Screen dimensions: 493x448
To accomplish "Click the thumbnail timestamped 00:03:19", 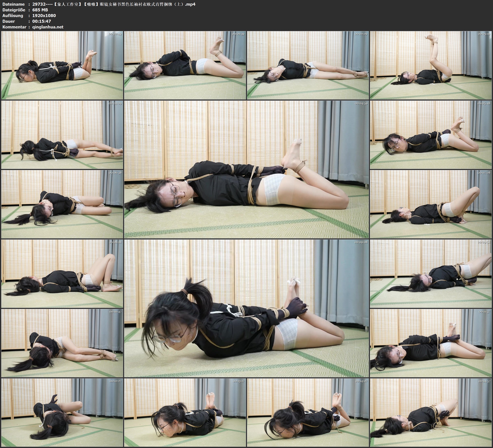I will pyautogui.click(x=431, y=65).
